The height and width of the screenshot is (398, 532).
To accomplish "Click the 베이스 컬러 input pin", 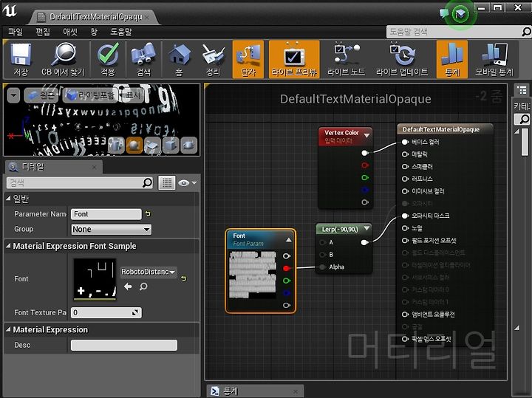I will coord(405,142).
